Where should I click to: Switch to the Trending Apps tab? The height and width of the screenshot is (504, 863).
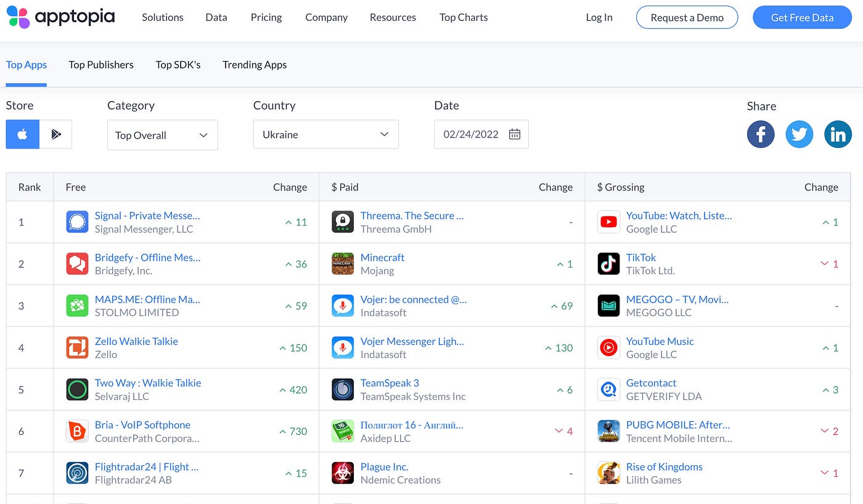255,65
